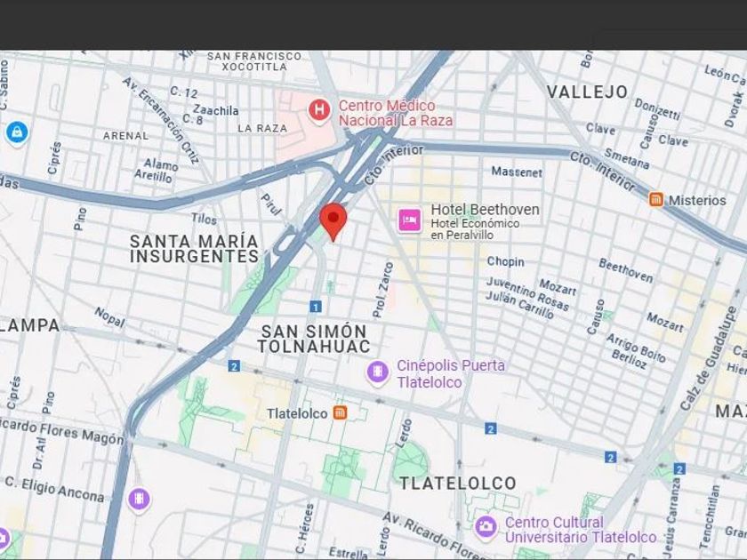
Task: Click the Pirul street label
Action: pyautogui.click(x=271, y=204)
